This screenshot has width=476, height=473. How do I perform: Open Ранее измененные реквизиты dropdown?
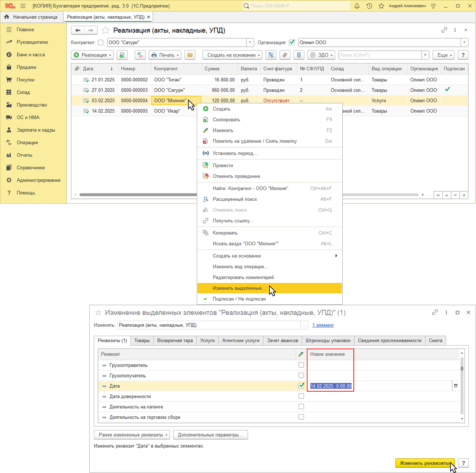(132, 435)
